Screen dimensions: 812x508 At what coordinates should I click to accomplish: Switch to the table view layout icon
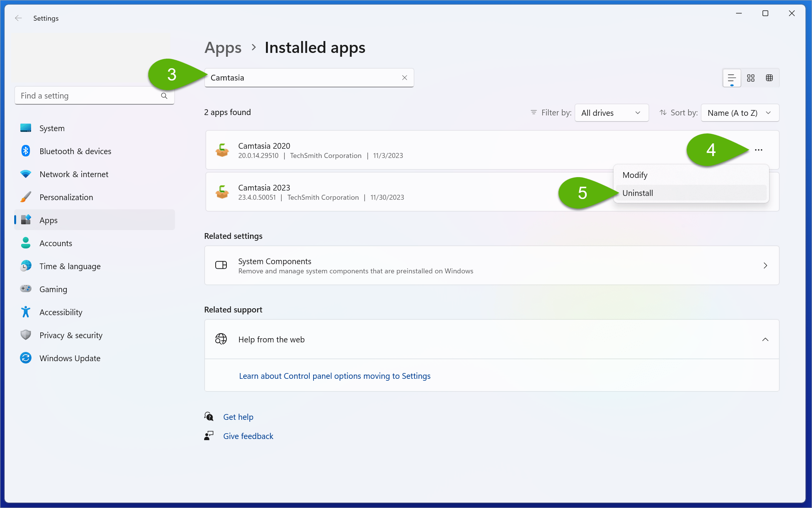click(769, 78)
